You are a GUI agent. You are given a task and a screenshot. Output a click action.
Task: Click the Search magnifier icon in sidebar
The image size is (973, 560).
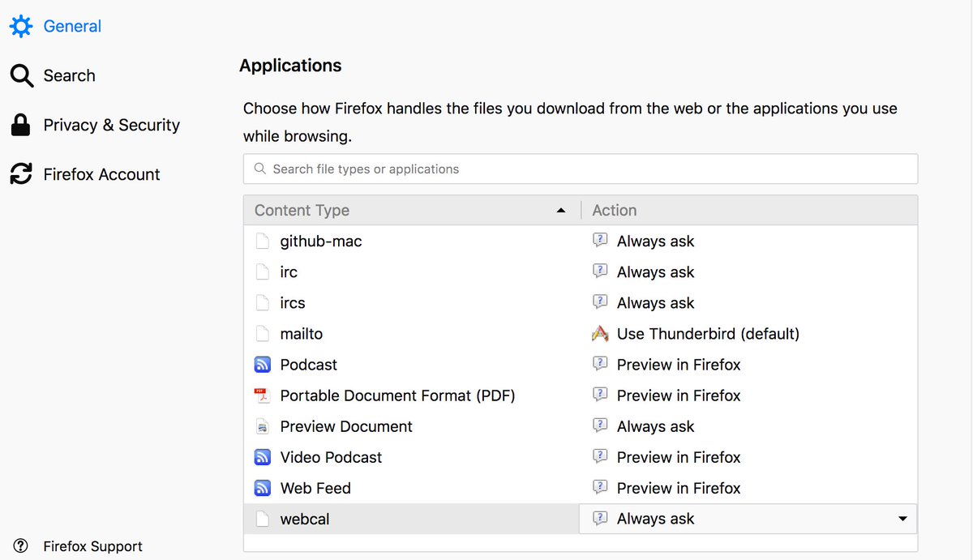[x=21, y=75]
